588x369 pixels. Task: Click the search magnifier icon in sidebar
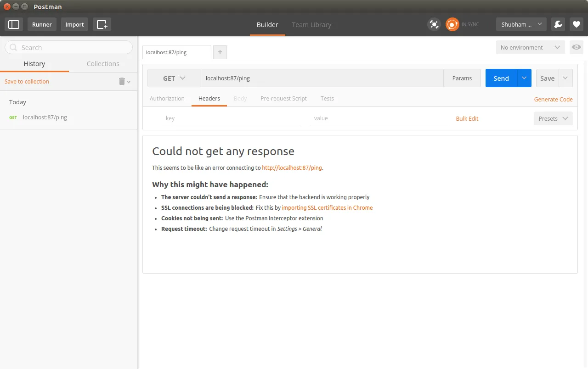(x=13, y=47)
